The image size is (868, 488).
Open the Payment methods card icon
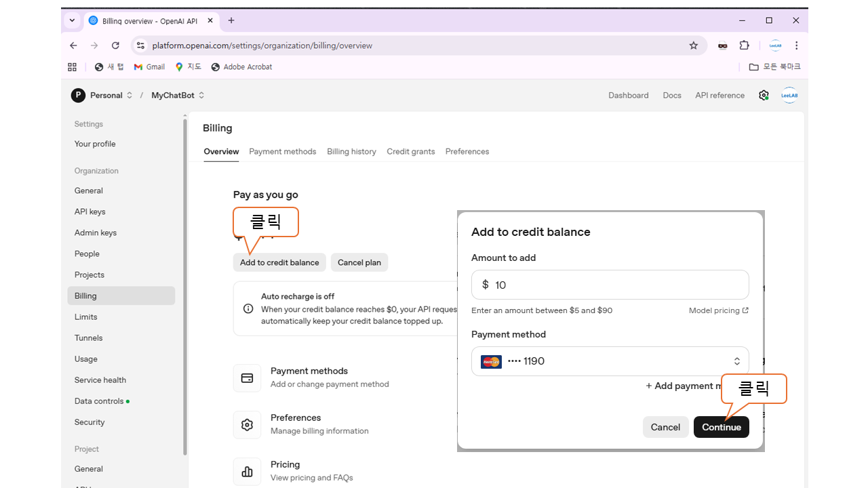tap(247, 378)
